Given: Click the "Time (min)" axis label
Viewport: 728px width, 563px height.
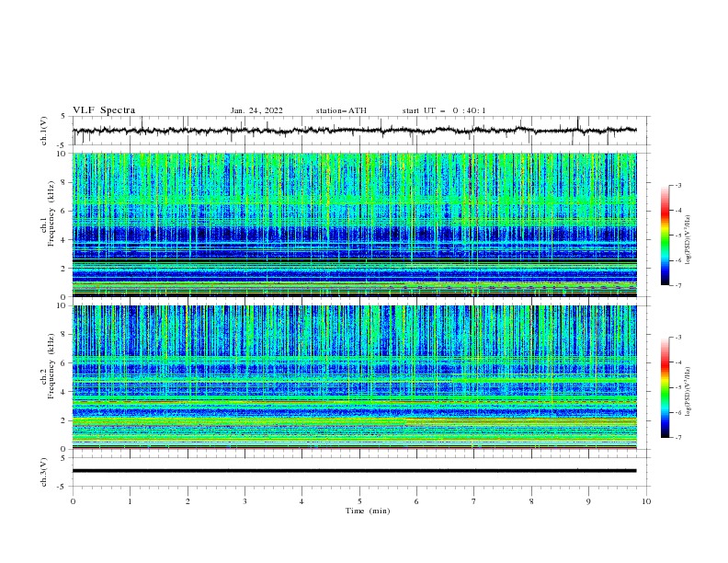Looking at the screenshot, I should tap(368, 511).
